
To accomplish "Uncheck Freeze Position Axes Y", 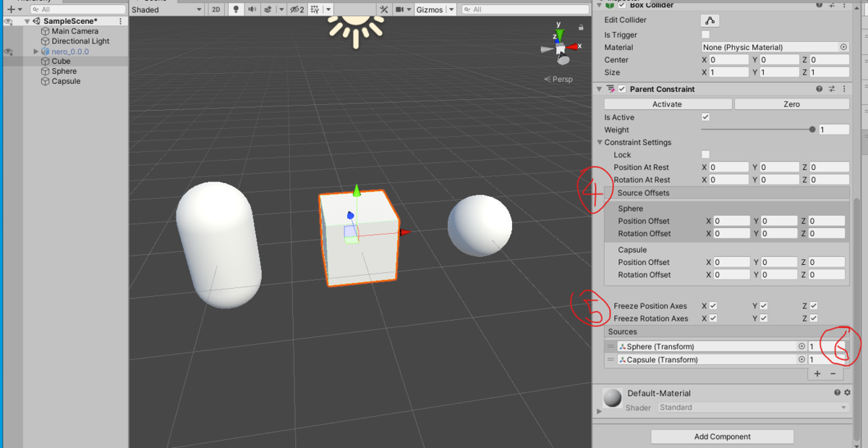I will [763, 305].
